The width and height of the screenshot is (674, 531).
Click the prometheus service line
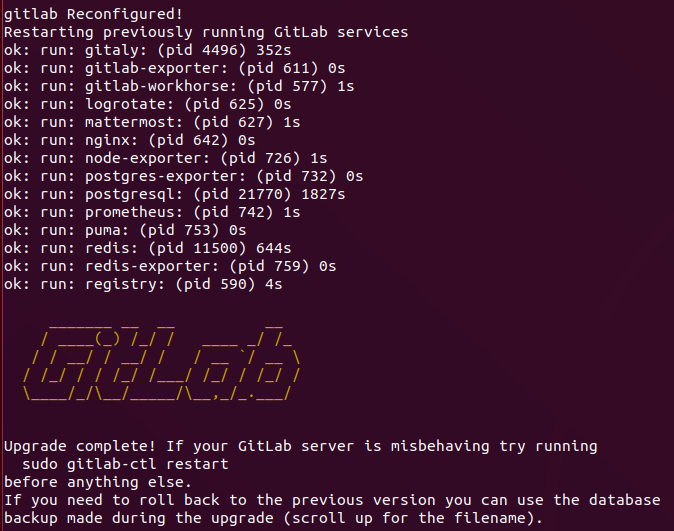click(x=152, y=212)
